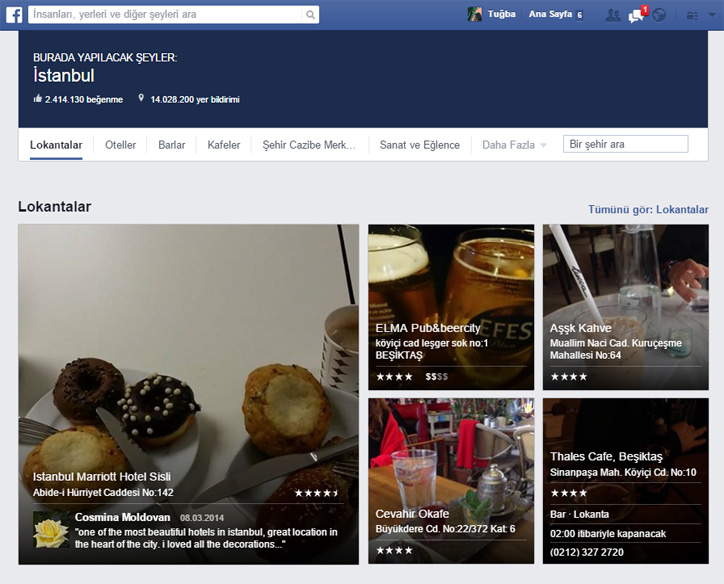Open Cevahir Okafe card

[451, 481]
